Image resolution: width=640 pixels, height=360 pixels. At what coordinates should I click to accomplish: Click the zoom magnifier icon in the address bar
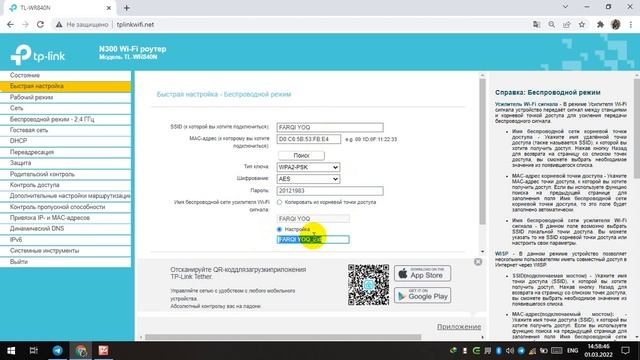[551, 24]
